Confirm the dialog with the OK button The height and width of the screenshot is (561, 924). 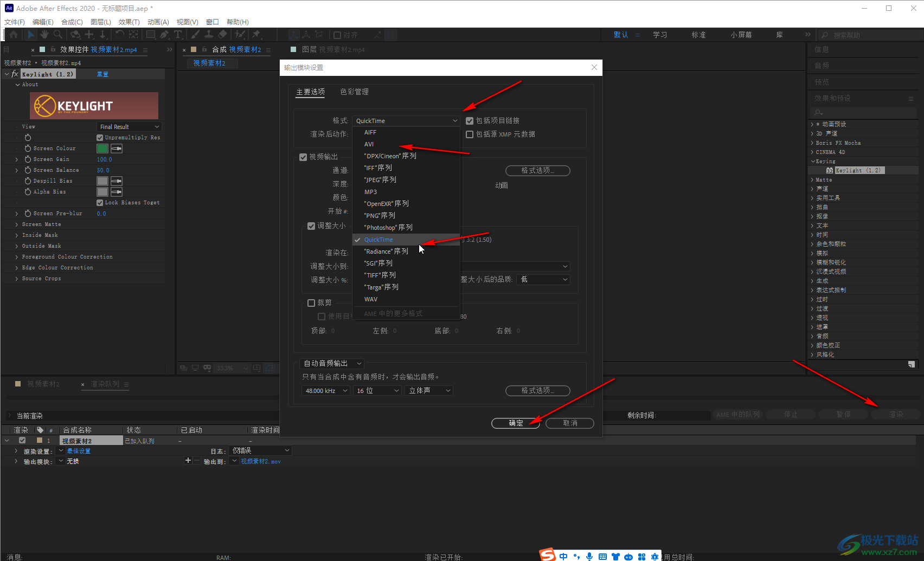coord(516,423)
